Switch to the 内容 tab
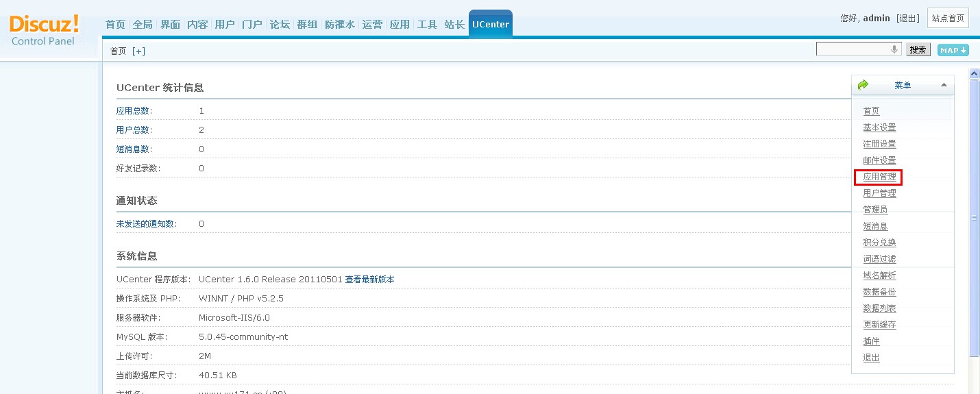Image resolution: width=980 pixels, height=394 pixels. [x=197, y=25]
